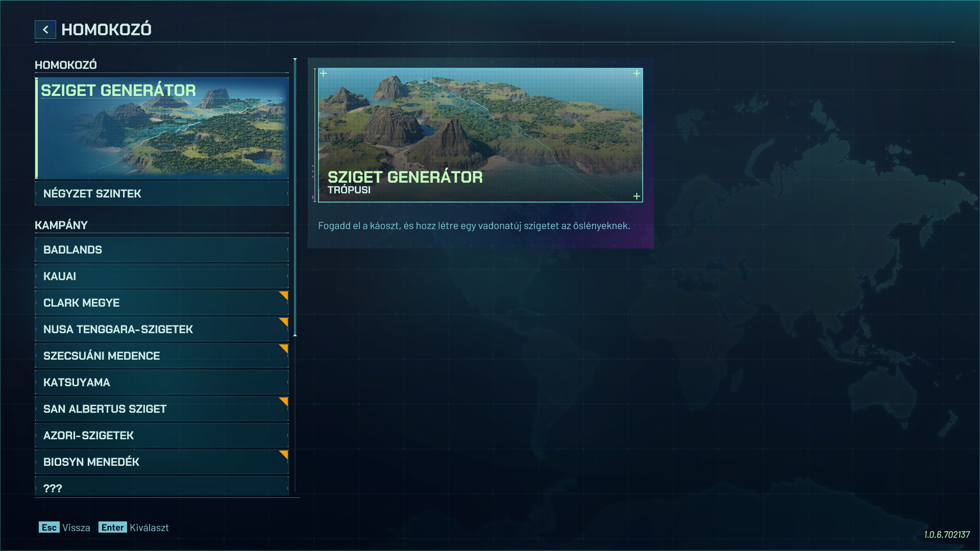Click the top-right plus marker on the preview image
This screenshot has width=980, height=551.
(636, 73)
